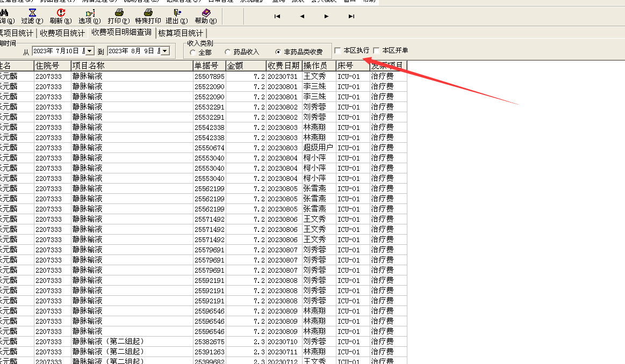Select the 全部 income type radio button

coord(193,52)
